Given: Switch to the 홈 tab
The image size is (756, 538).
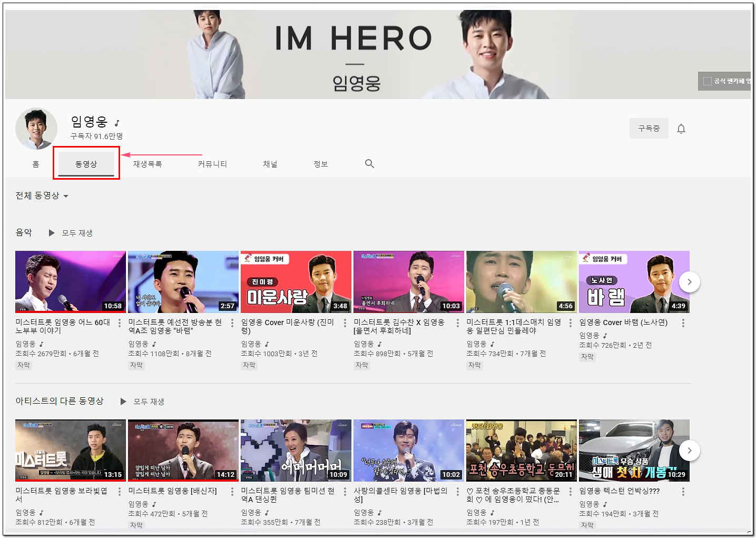Looking at the screenshot, I should [36, 164].
